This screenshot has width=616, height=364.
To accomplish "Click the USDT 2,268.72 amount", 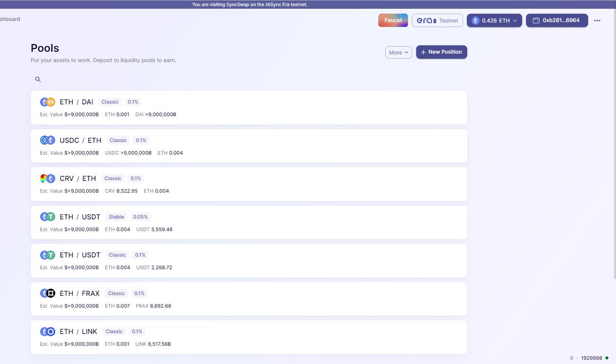I will (154, 268).
